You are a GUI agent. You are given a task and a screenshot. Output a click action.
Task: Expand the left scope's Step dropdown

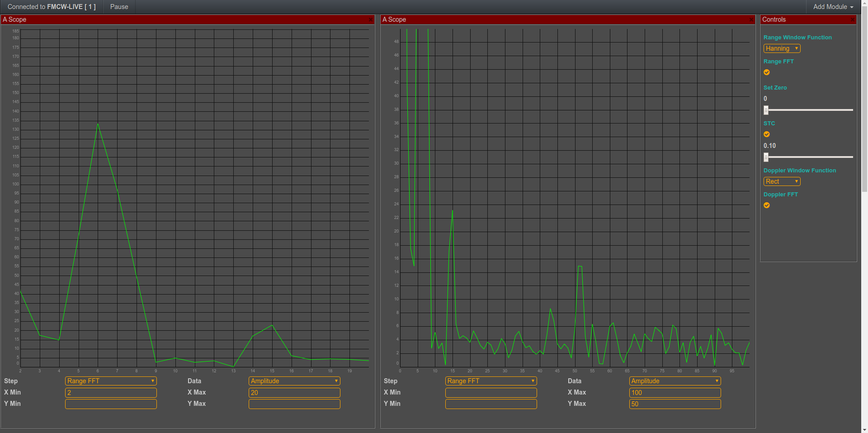pos(111,381)
